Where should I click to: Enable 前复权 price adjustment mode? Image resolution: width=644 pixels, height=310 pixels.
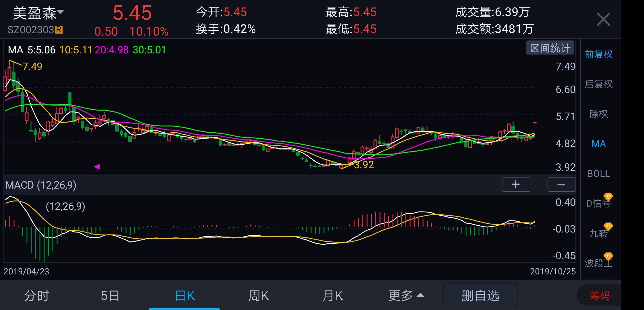[x=598, y=54]
